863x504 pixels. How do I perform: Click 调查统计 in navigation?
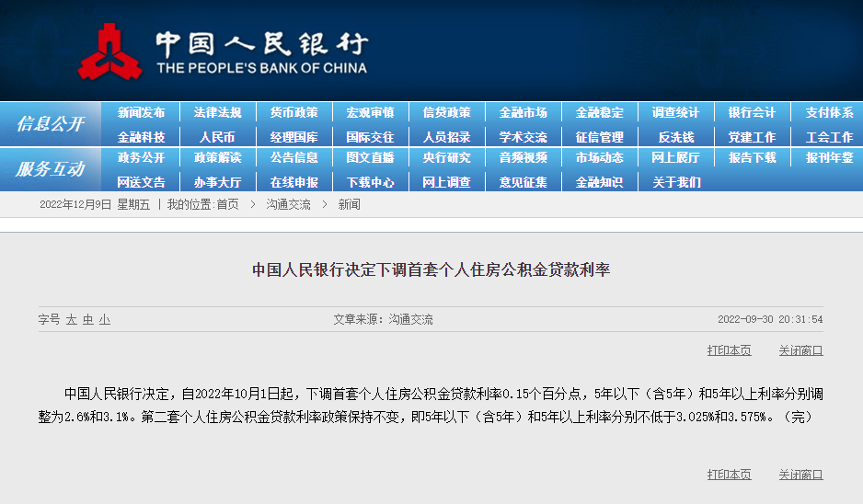pos(676,112)
